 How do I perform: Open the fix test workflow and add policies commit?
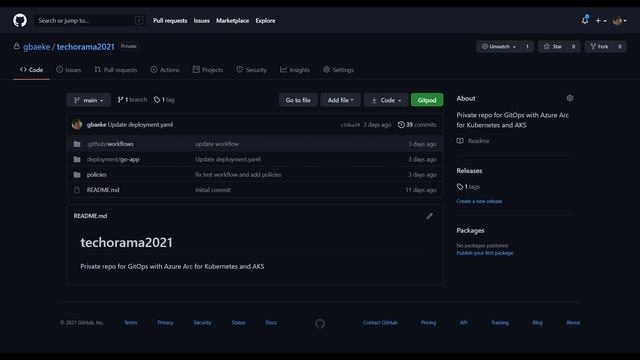coord(238,175)
